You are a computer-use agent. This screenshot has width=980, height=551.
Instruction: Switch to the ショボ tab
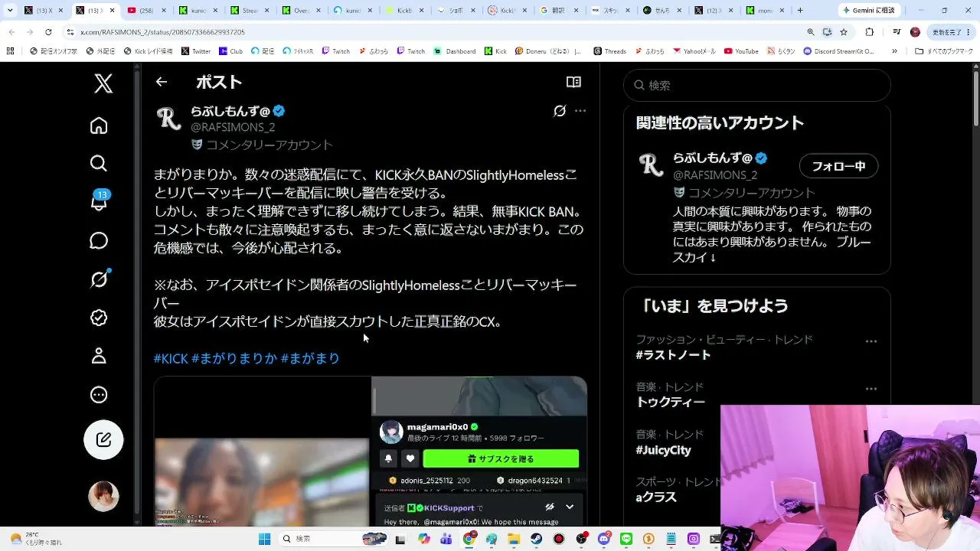pyautogui.click(x=456, y=11)
